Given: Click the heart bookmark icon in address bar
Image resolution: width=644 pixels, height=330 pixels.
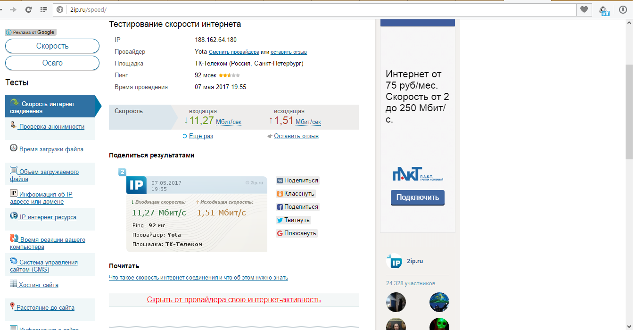Looking at the screenshot, I should (584, 9).
